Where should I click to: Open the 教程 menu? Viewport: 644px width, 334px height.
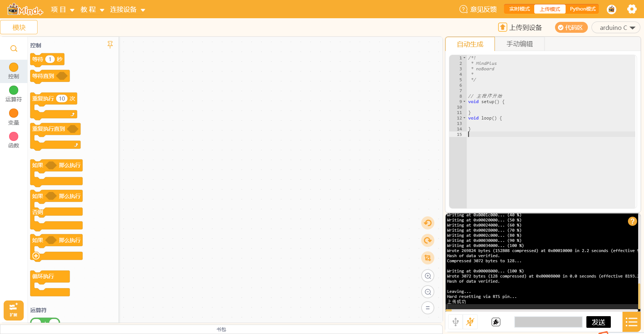point(92,9)
